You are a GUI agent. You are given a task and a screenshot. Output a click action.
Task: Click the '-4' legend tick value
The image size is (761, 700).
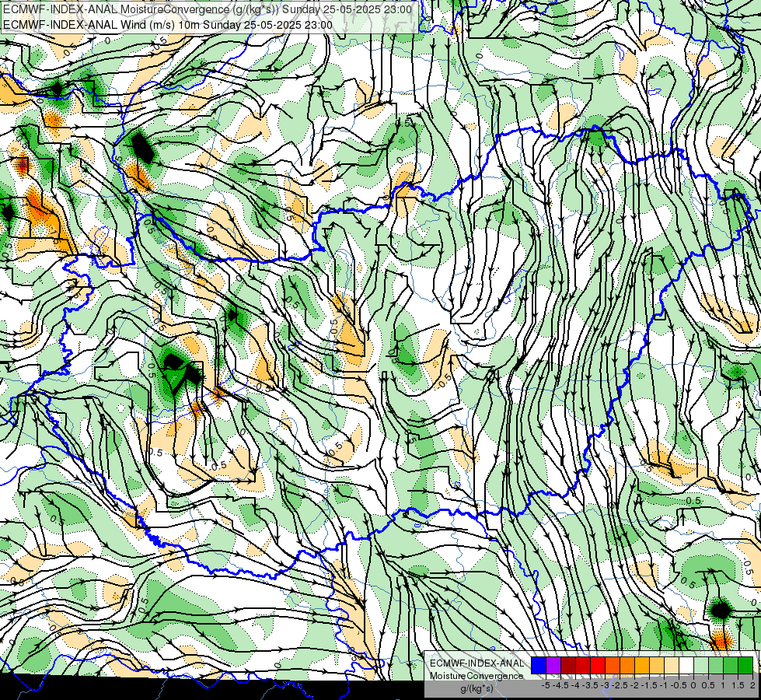tap(575, 685)
